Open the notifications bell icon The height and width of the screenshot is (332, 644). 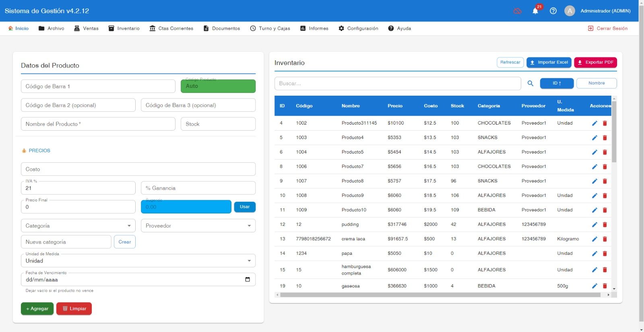535,11
